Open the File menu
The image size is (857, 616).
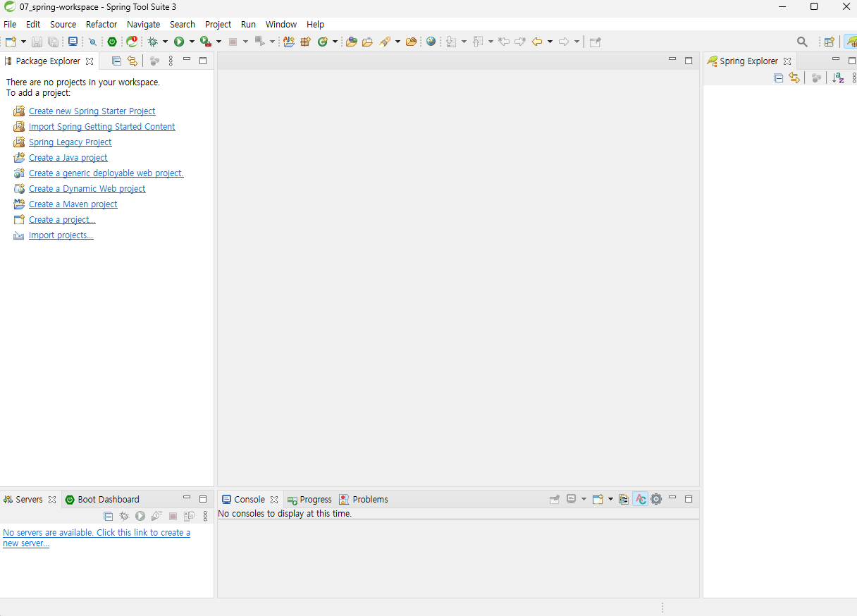point(10,24)
